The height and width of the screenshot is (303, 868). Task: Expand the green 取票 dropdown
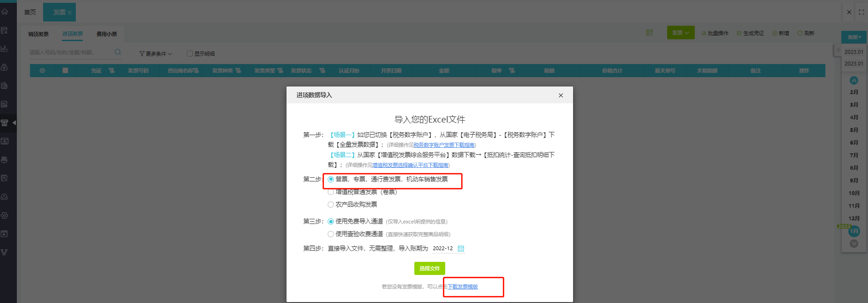click(x=681, y=33)
